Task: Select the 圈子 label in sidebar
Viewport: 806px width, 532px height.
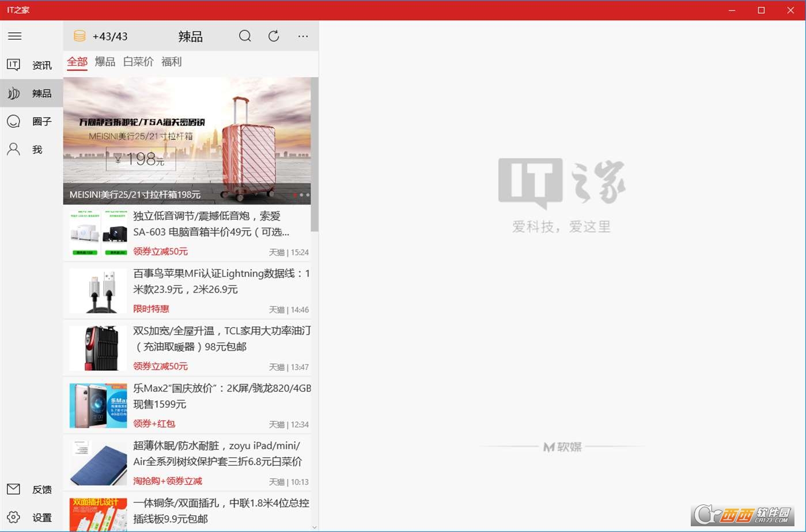Action: click(x=42, y=121)
